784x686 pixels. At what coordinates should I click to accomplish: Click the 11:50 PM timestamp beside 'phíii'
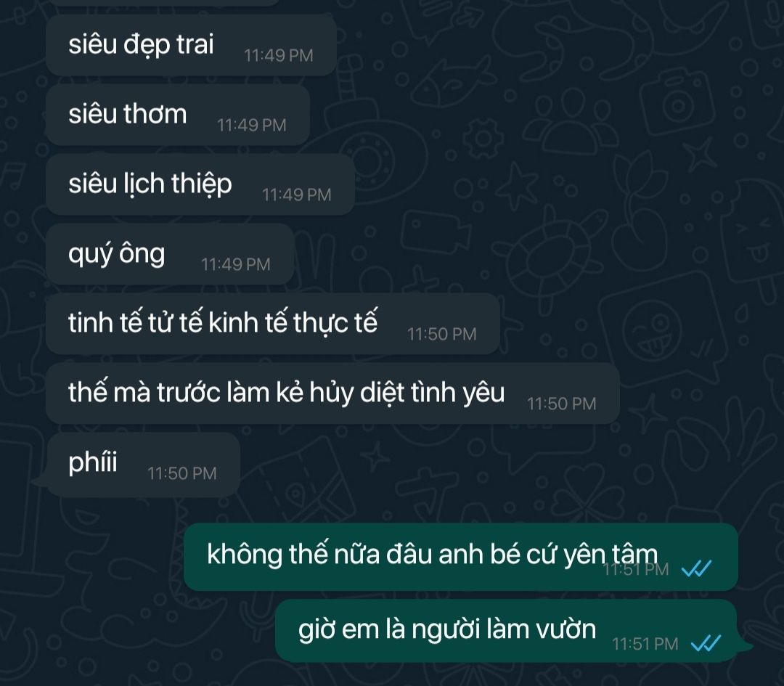click(182, 473)
